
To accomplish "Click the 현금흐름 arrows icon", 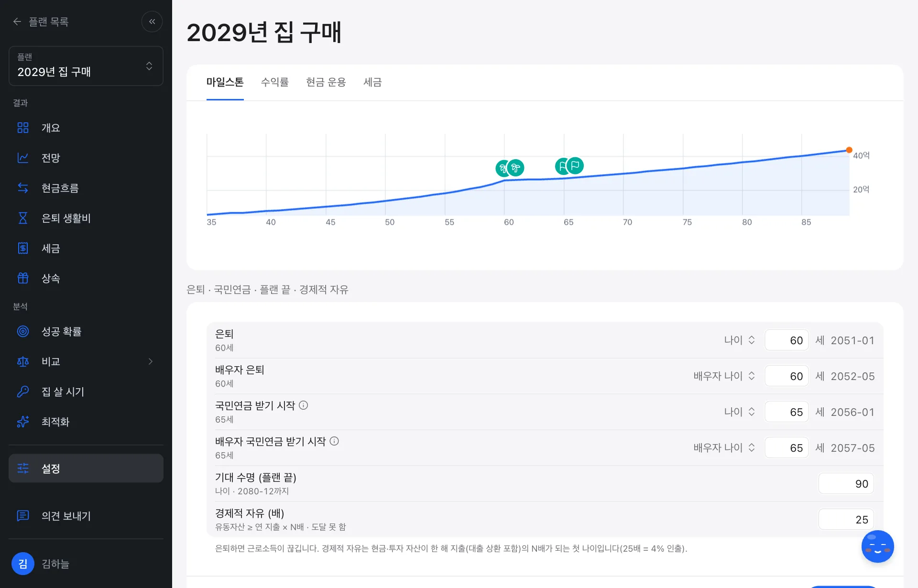I will [x=23, y=188].
